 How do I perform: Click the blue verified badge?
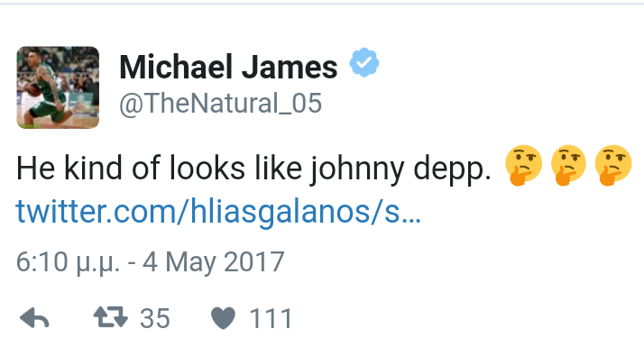pyautogui.click(x=364, y=62)
